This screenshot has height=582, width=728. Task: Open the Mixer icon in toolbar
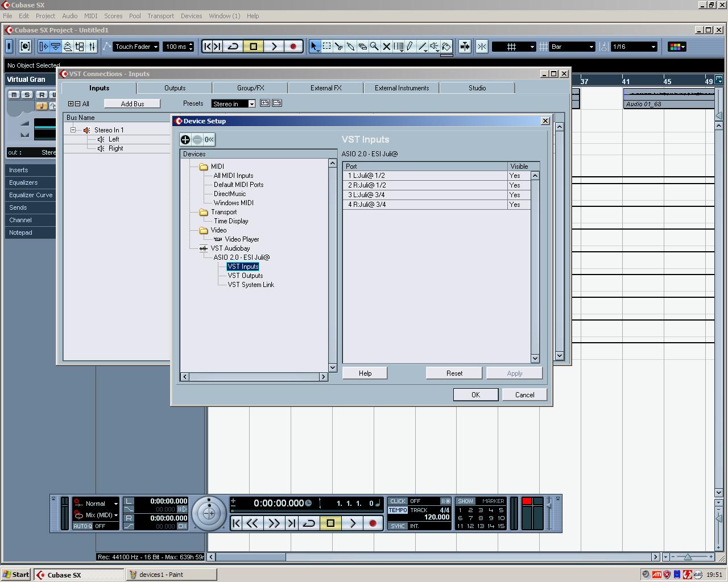pyautogui.click(x=92, y=47)
